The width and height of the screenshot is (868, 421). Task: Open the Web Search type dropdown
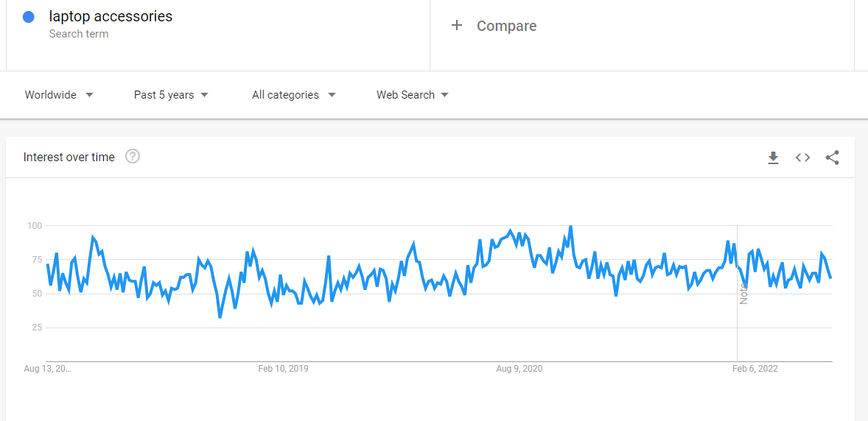click(x=413, y=95)
